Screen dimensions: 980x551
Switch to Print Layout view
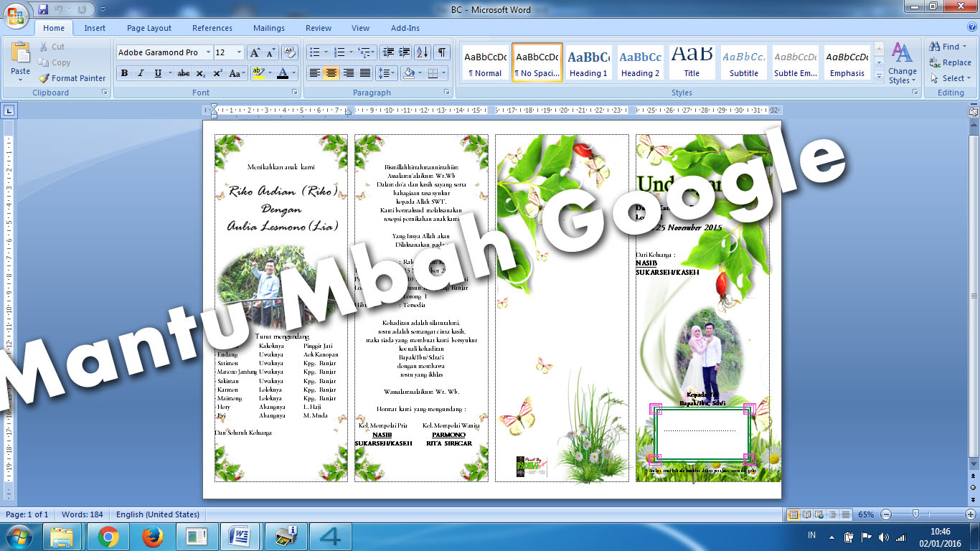[x=794, y=514]
